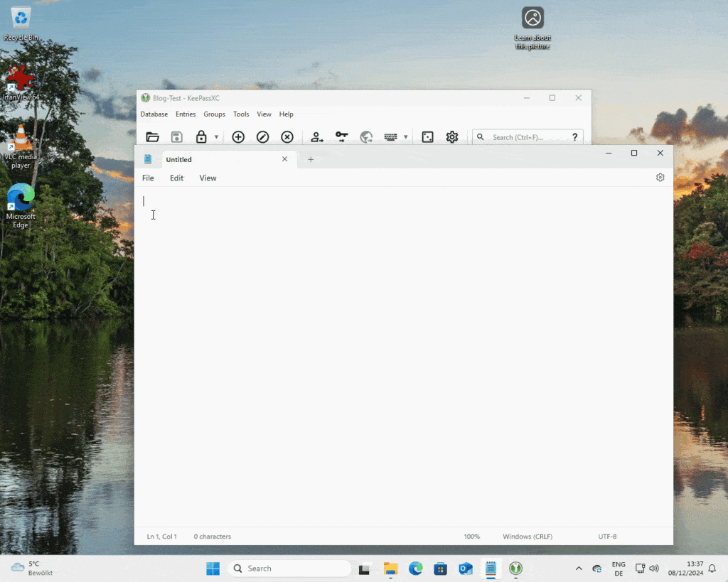Open clock and calendar 13:37

coord(686,568)
